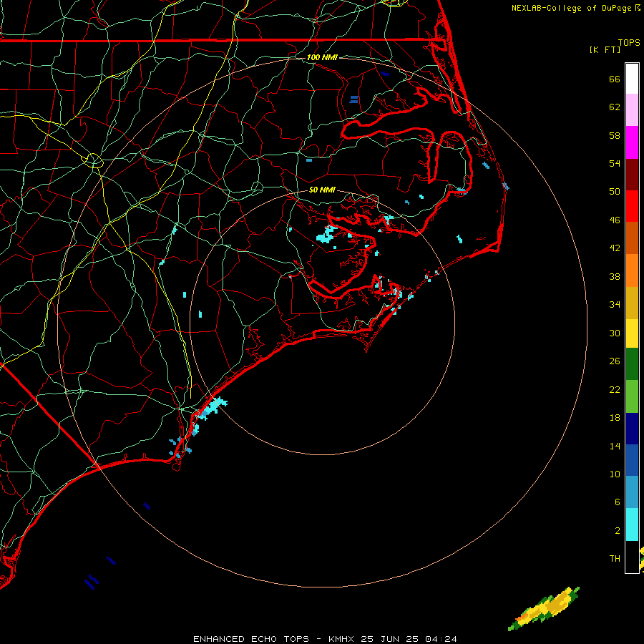This screenshot has width=644, height=644.
Task: Click the legend value 26
Action: 615,361
